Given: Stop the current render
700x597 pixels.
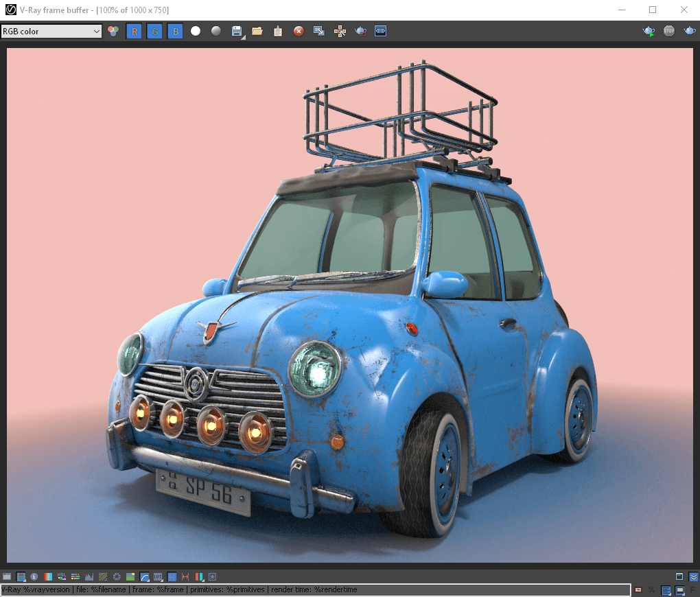Looking at the screenshot, I should click(x=669, y=30).
